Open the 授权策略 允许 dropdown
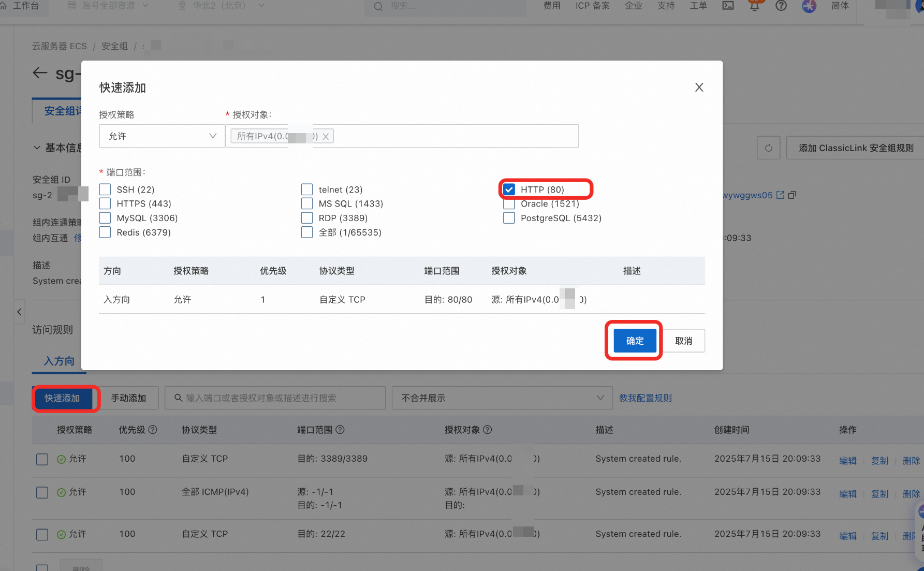Viewport: 924px width, 571px height. [x=162, y=136]
